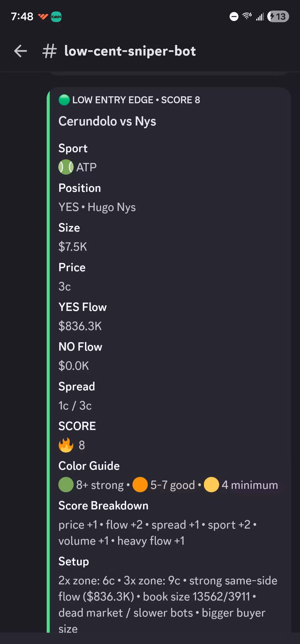Tap the Wi-Fi icon in status bar

click(x=247, y=16)
